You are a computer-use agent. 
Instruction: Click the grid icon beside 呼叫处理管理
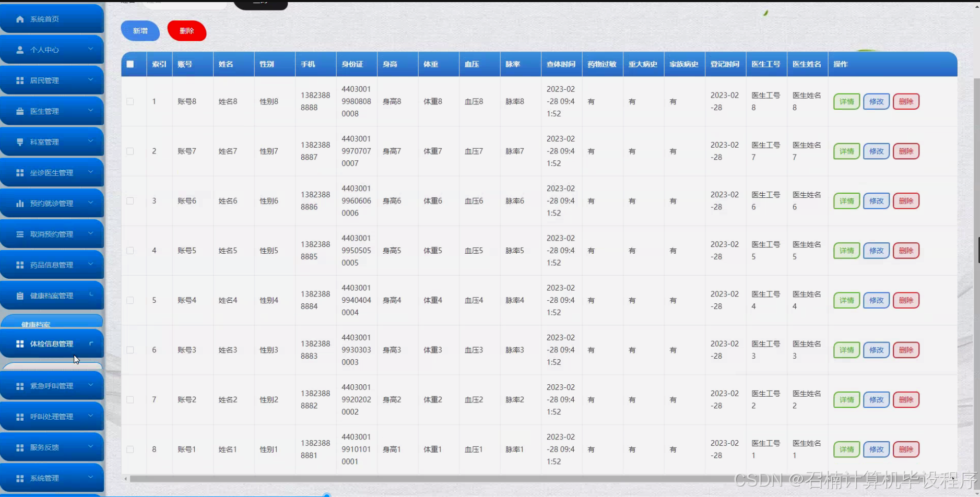pos(20,417)
